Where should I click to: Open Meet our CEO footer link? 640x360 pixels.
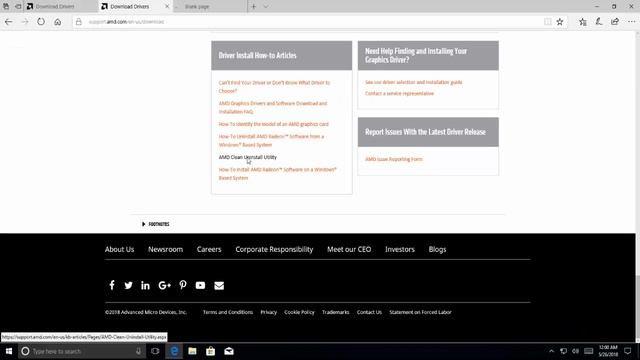pos(349,249)
